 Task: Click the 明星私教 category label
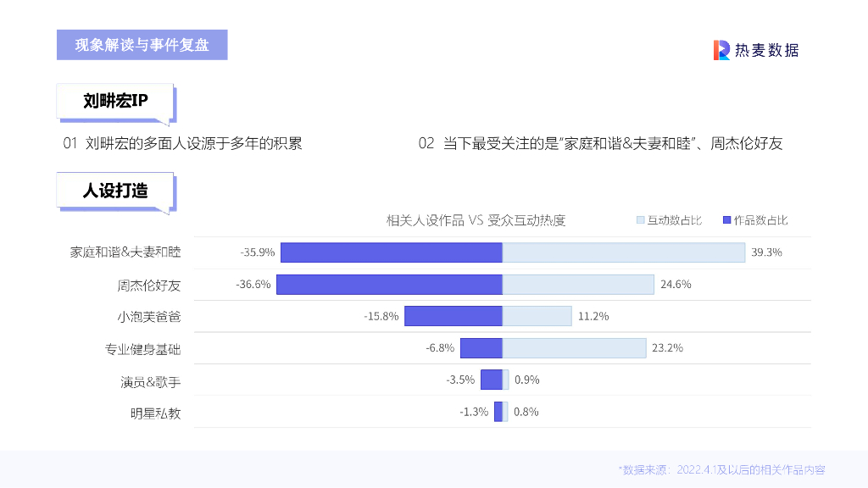tap(155, 413)
